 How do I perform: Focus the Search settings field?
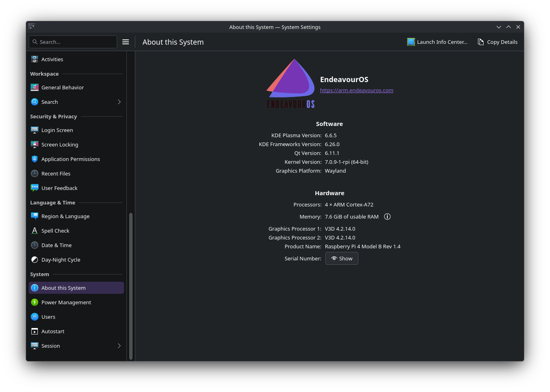tap(73, 42)
